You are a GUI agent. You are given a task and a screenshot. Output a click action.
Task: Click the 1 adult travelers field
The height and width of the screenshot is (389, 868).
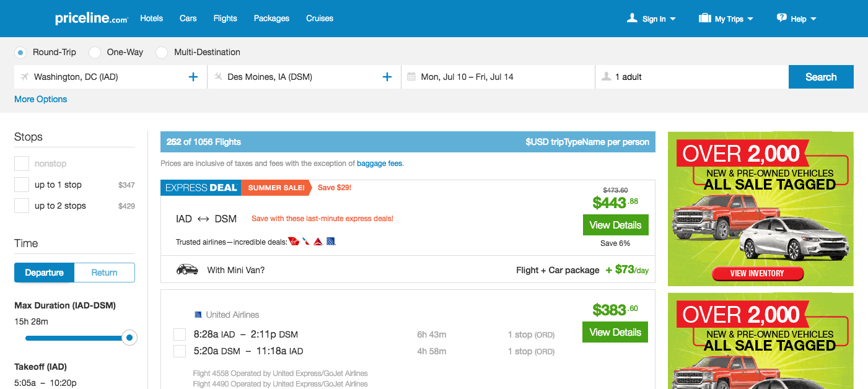[692, 77]
